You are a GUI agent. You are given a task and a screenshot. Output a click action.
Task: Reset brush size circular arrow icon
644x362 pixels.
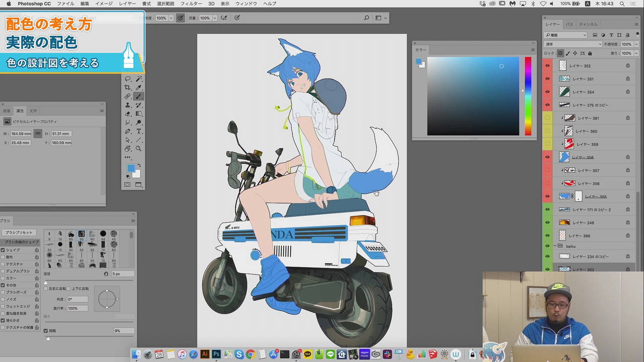point(106,274)
